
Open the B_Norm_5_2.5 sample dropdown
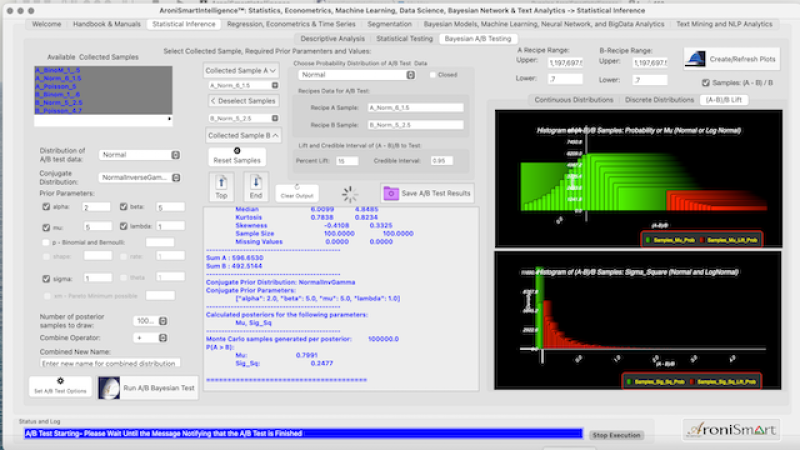pos(243,118)
